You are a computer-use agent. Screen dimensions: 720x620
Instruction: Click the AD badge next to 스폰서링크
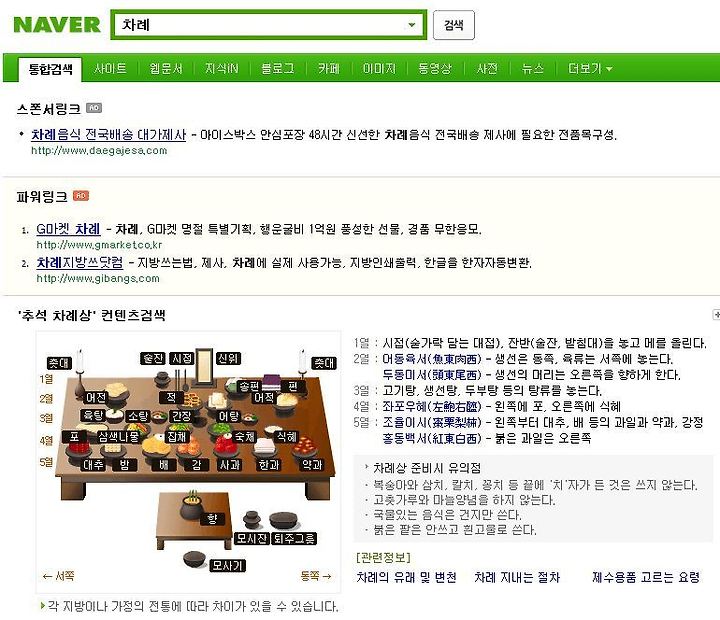[x=94, y=107]
